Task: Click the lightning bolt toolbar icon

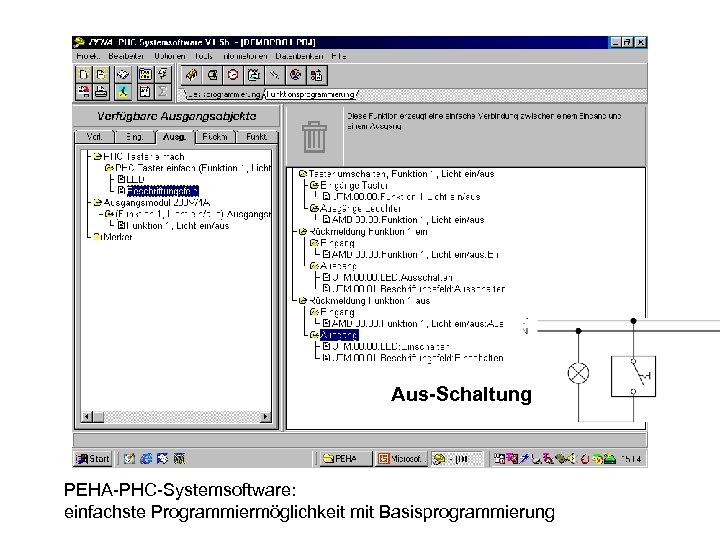Action: 163,74
